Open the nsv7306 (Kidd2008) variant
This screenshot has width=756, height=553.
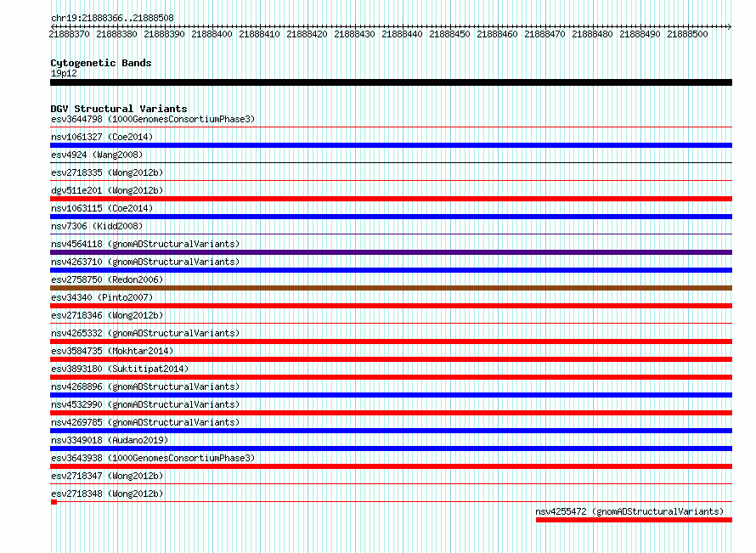[x=97, y=226]
